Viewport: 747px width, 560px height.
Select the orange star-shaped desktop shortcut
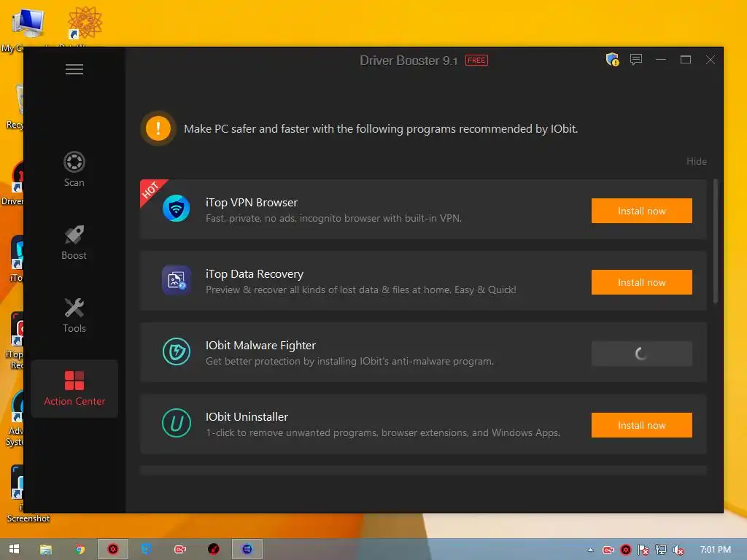point(85,23)
